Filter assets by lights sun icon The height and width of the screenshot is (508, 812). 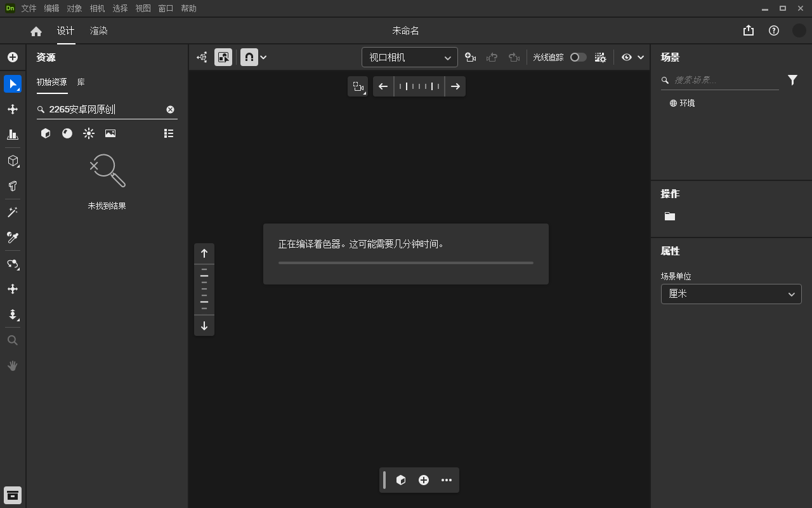click(x=89, y=133)
